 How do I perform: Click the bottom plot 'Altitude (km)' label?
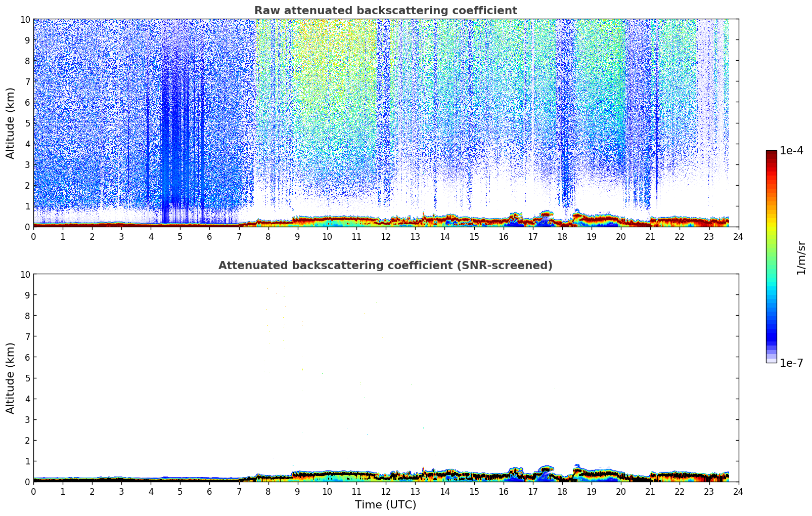(11, 378)
